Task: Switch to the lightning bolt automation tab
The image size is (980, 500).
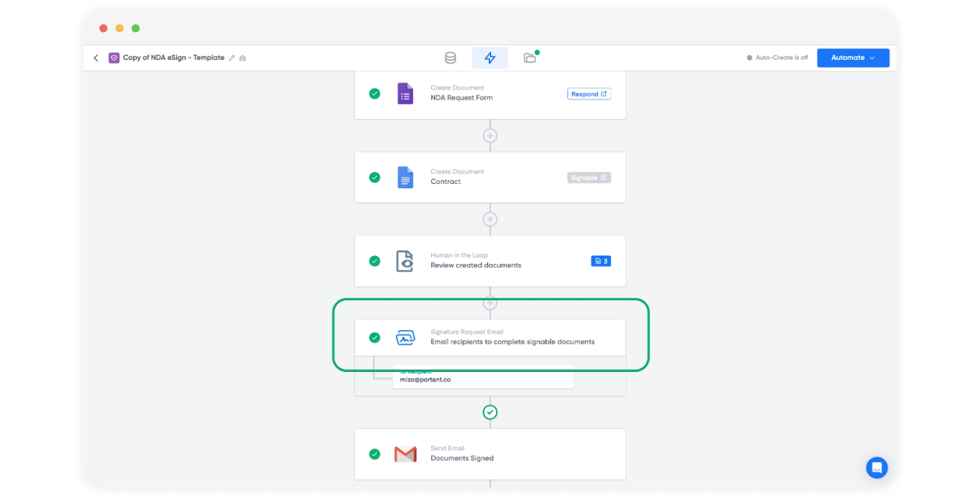Action: pyautogui.click(x=489, y=58)
